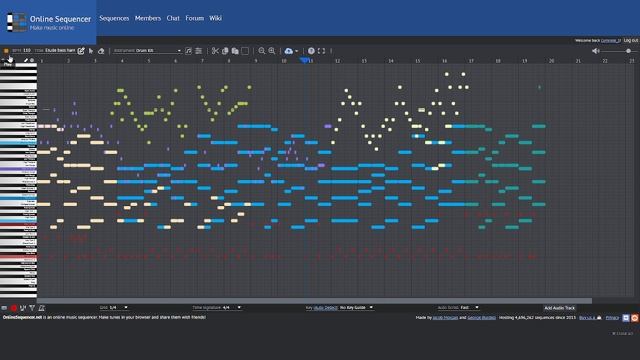Click the Zoom Out magnifier
This screenshot has width=640, height=360.
point(262,51)
